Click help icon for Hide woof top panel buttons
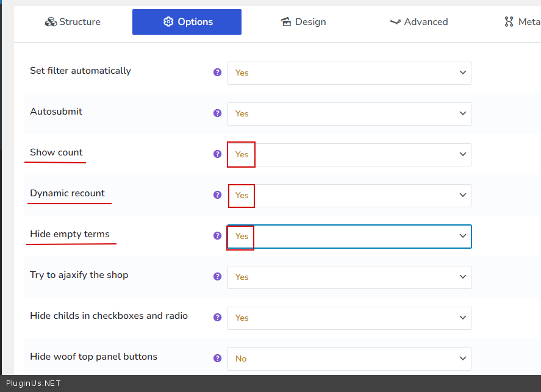 [x=217, y=358]
